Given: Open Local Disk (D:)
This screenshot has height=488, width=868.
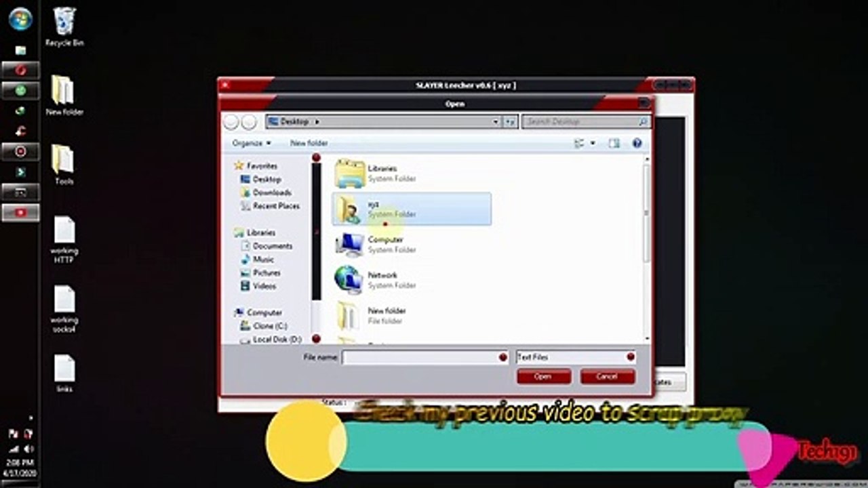Looking at the screenshot, I should tap(271, 339).
